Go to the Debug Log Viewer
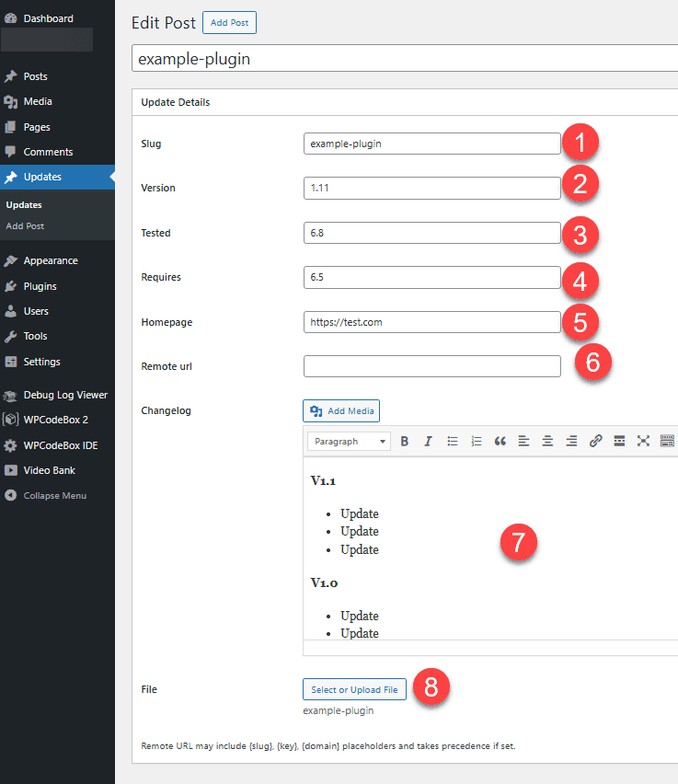 click(x=65, y=395)
